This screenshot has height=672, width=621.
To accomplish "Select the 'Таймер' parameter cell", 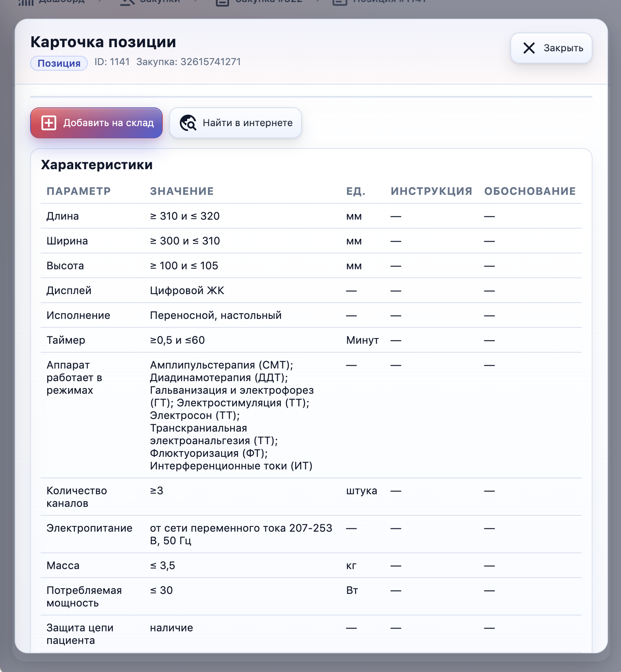I will pyautogui.click(x=66, y=340).
